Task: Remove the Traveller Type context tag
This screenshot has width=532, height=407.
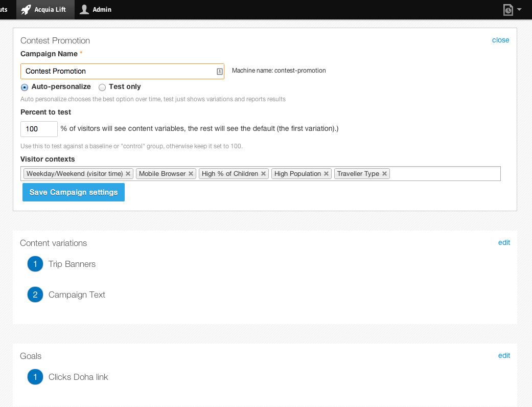Action: click(x=384, y=174)
